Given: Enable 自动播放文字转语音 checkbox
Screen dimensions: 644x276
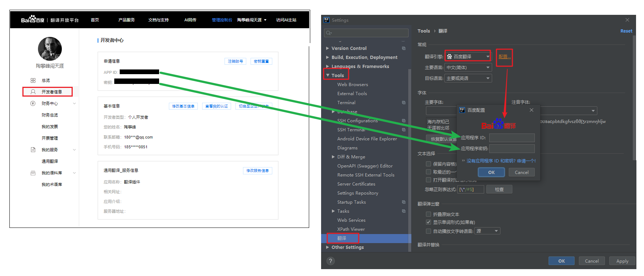Looking at the screenshot, I should click(x=428, y=231).
